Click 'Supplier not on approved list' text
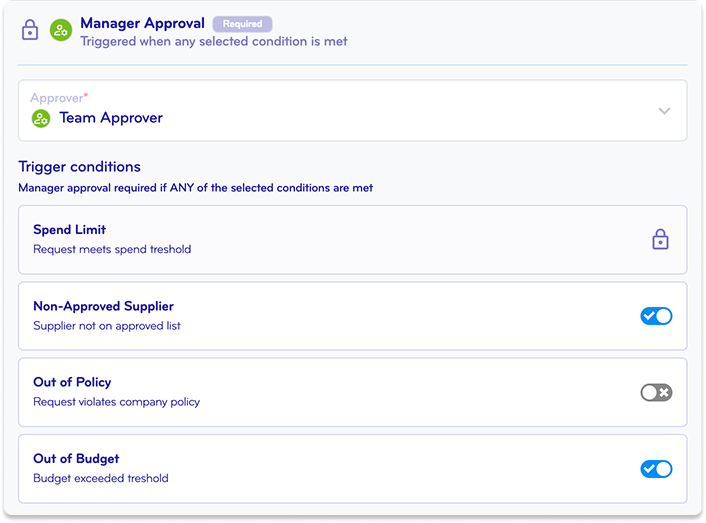The width and height of the screenshot is (706, 523). [x=107, y=326]
